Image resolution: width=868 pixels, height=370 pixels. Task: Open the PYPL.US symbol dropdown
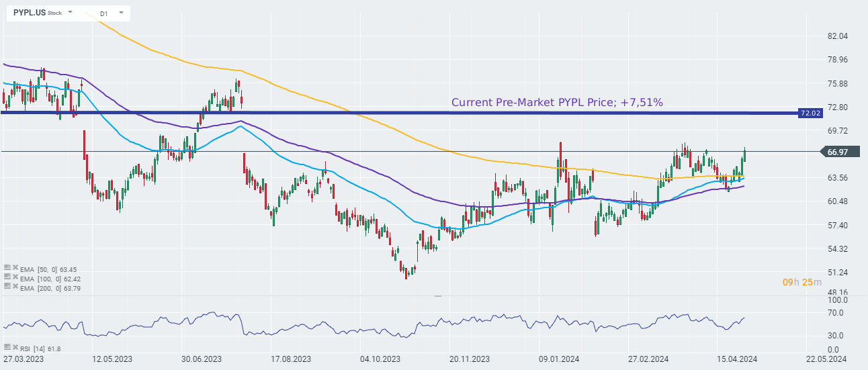coord(70,13)
